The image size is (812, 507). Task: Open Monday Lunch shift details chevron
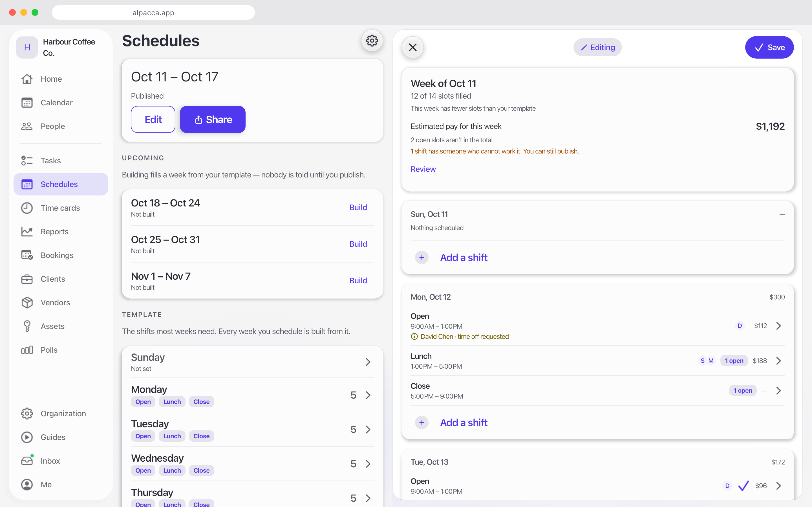pos(779,361)
